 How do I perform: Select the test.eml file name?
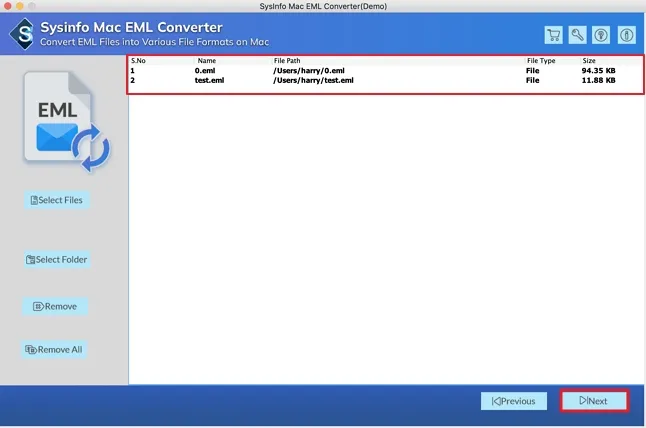(209, 80)
